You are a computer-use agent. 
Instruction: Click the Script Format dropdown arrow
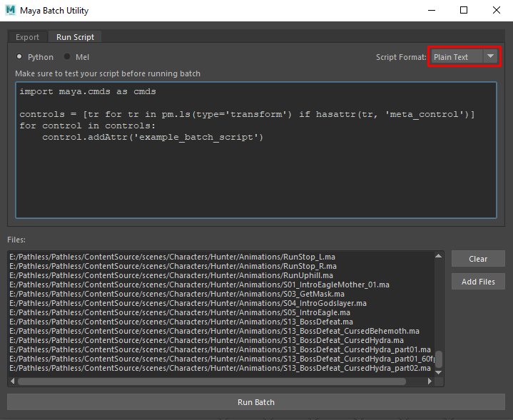coord(490,56)
